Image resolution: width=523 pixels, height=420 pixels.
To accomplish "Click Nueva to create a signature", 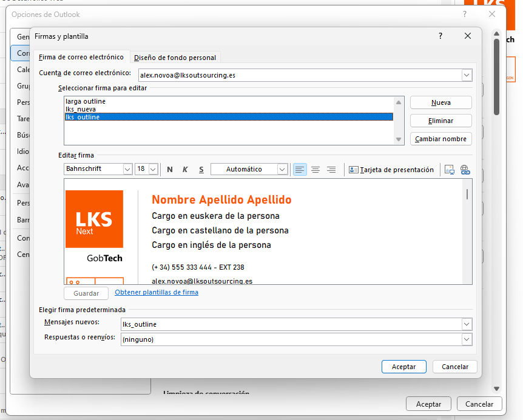I will (441, 102).
